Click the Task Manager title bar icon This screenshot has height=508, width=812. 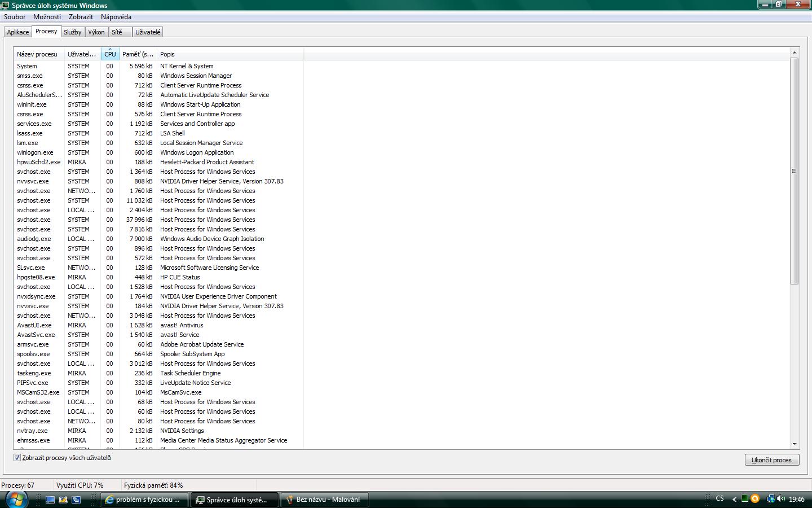click(x=6, y=5)
